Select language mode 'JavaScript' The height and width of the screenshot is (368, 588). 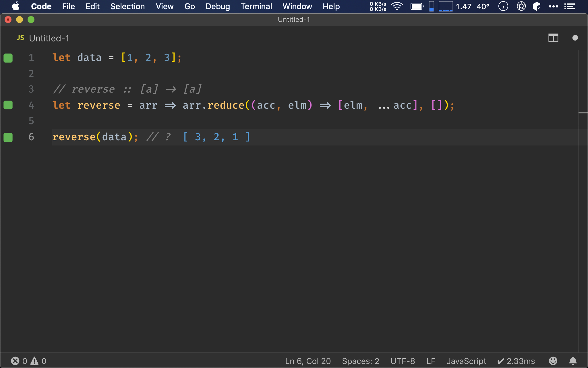[x=466, y=361]
